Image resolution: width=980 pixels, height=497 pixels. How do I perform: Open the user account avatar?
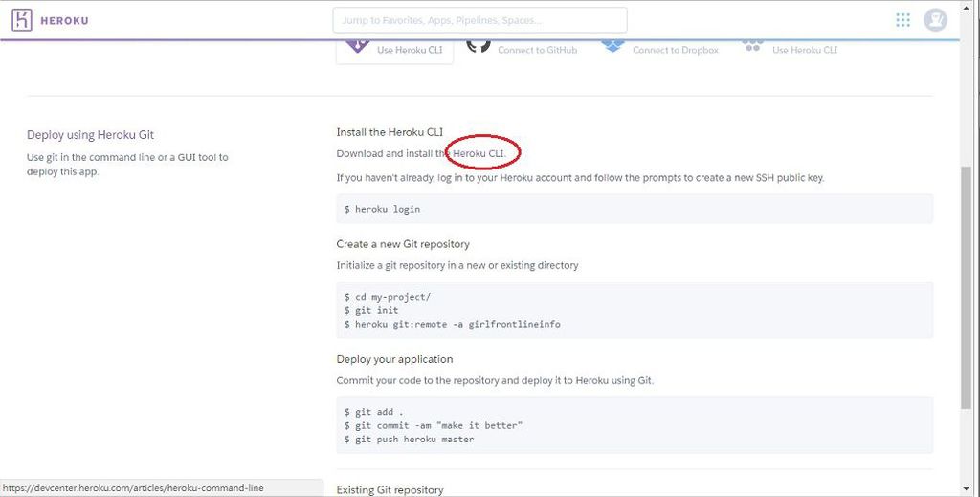coord(935,20)
